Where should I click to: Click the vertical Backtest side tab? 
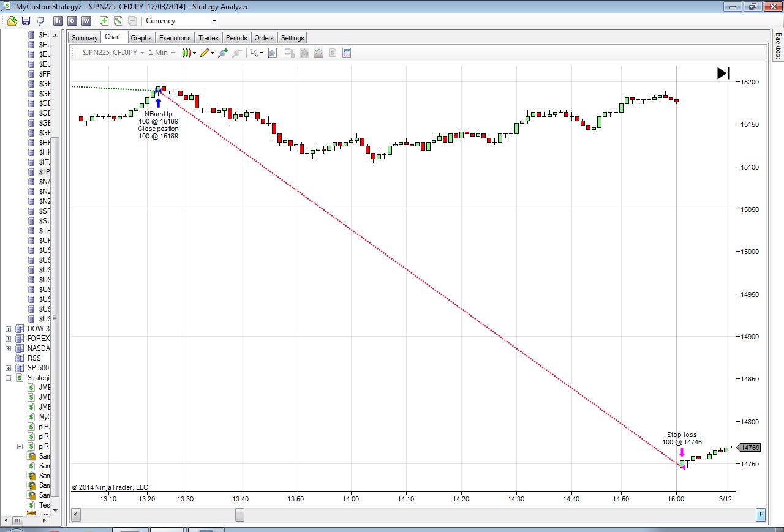click(778, 45)
